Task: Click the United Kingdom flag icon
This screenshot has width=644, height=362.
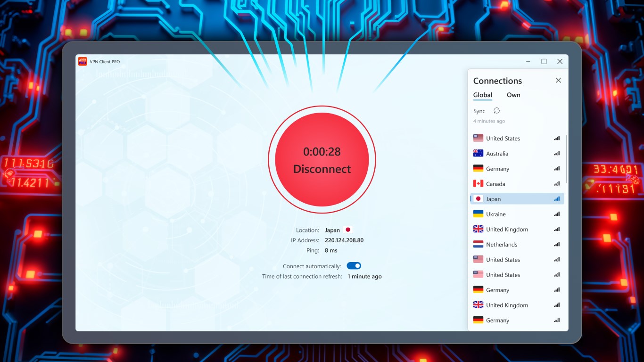Action: click(x=478, y=229)
